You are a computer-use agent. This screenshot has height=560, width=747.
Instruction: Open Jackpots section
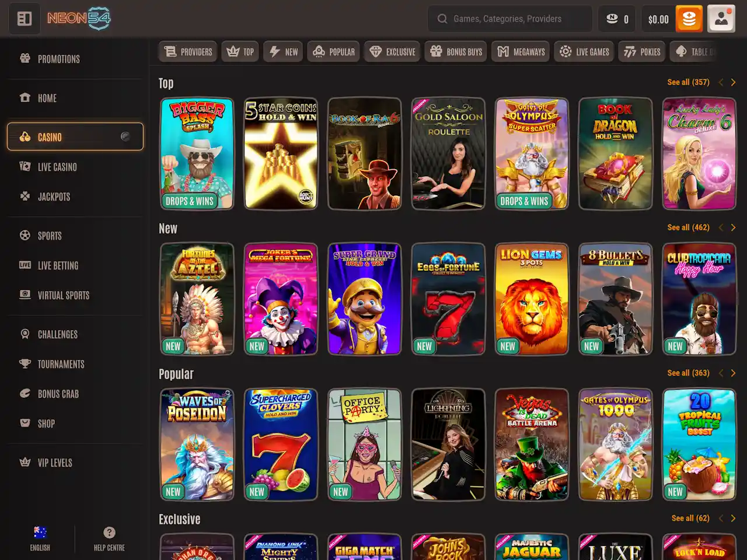click(75, 197)
